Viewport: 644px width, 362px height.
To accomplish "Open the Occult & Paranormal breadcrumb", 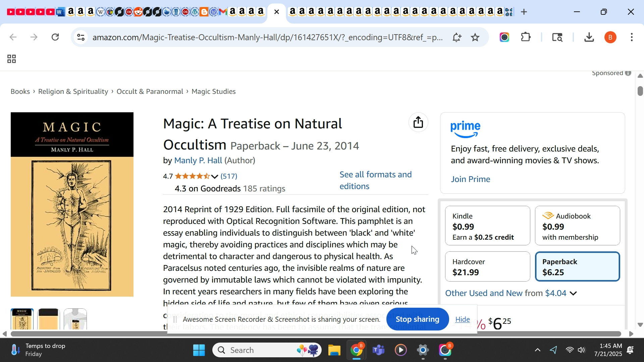I will (150, 92).
